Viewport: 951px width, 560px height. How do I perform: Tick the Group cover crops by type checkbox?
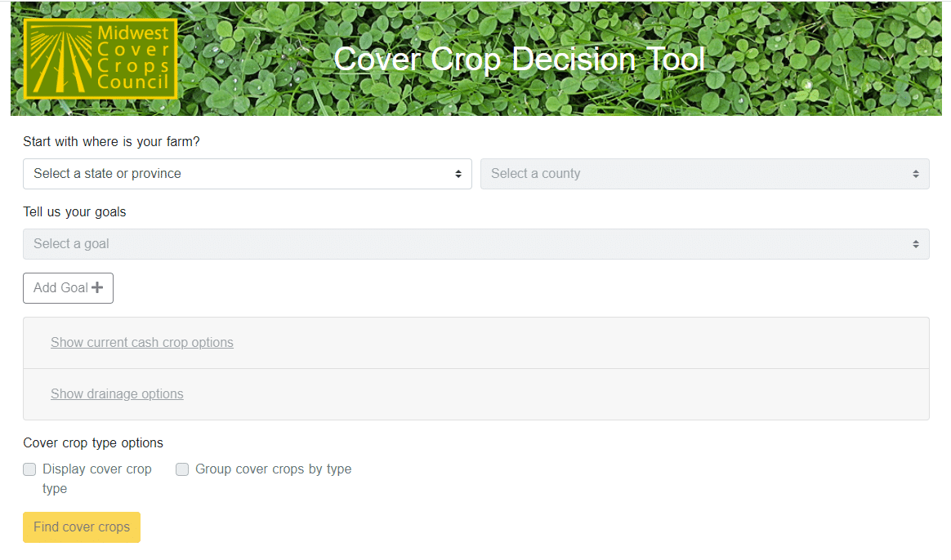tap(182, 469)
